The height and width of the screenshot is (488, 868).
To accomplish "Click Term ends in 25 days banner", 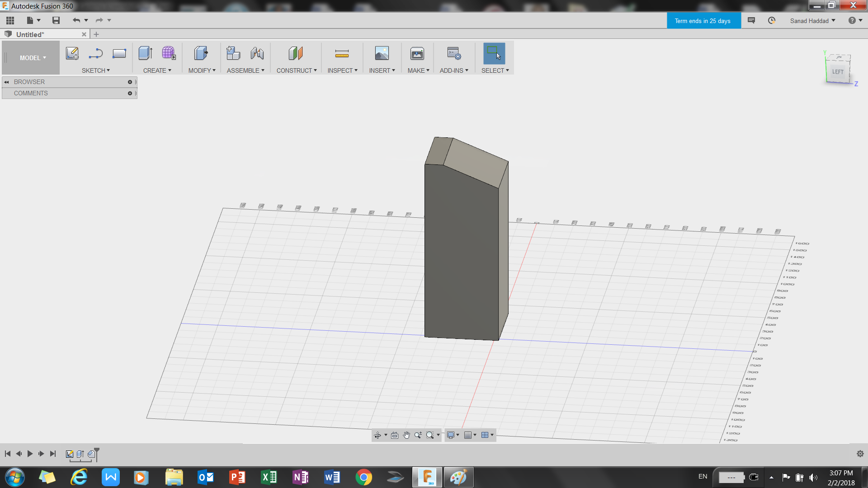I will (x=703, y=21).
